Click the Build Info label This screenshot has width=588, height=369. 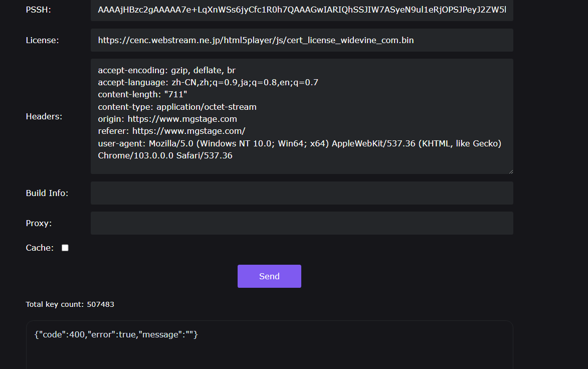click(47, 193)
